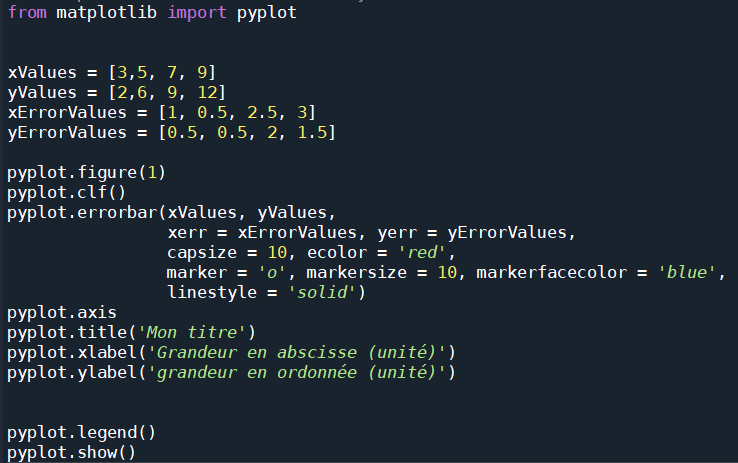Click the line 'pyplot.figure(1)'
The image size is (738, 463).
[86, 173]
